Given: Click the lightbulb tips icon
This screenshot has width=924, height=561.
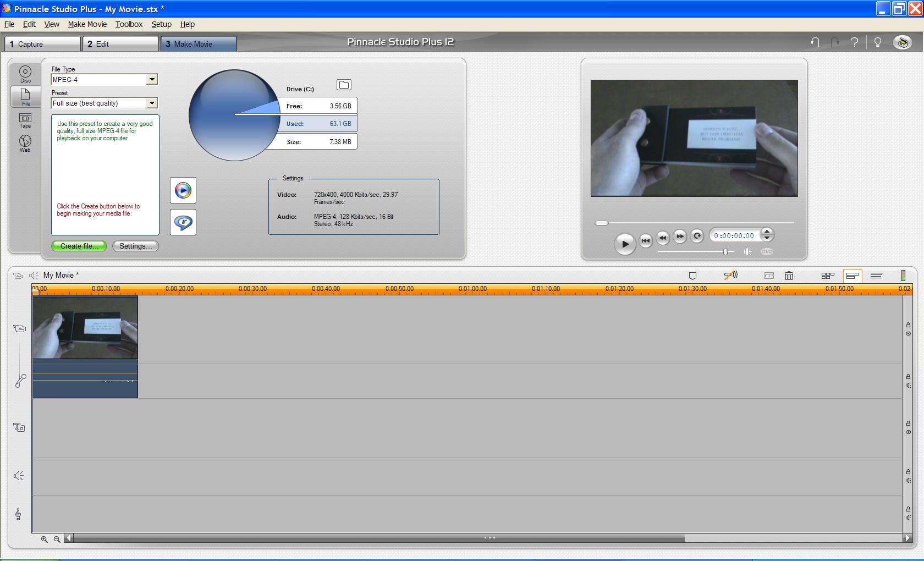Looking at the screenshot, I should pyautogui.click(x=878, y=42).
